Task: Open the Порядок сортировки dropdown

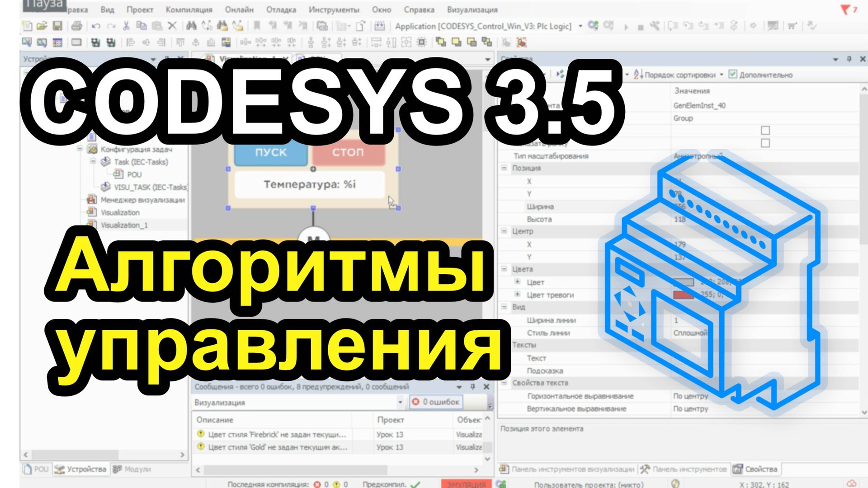Action: 722,75
